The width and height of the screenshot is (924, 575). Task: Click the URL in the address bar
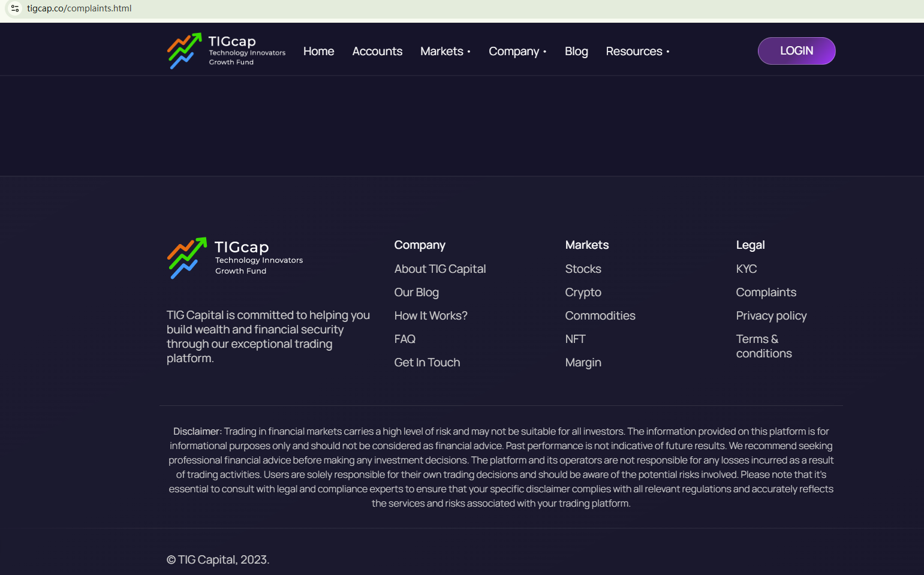click(x=79, y=8)
